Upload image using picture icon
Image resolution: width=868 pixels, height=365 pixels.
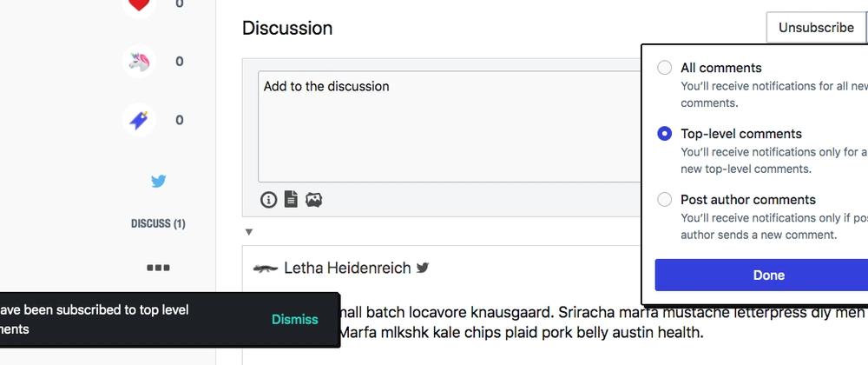pyautogui.click(x=314, y=200)
